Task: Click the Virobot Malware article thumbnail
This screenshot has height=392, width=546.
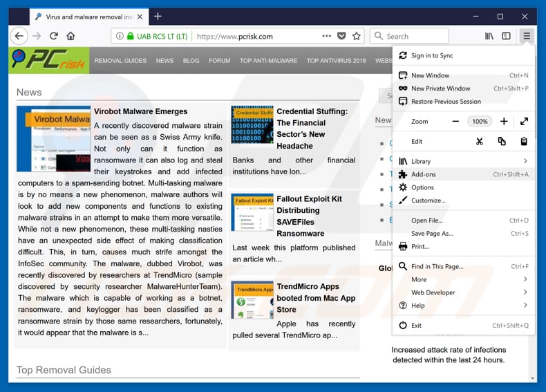Action: click(x=54, y=139)
